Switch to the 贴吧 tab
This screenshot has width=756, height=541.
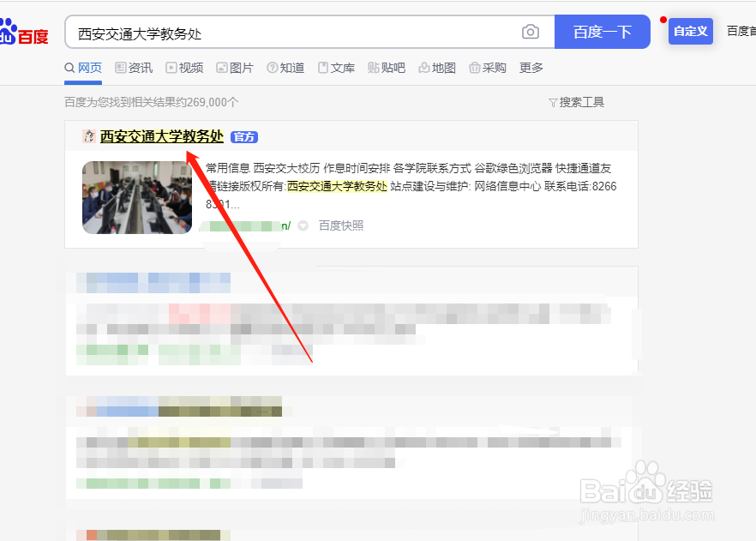coord(387,68)
